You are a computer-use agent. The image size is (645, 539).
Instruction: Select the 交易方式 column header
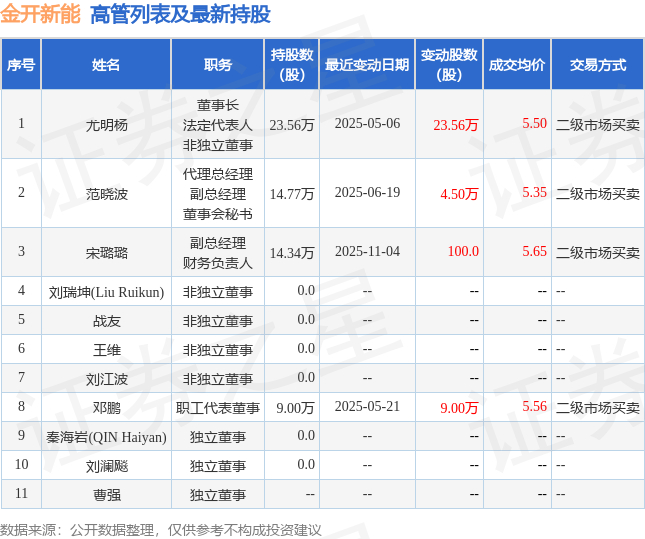click(x=598, y=65)
